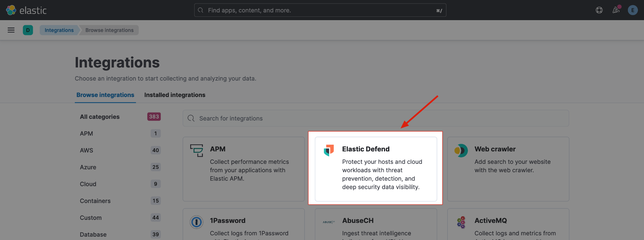Click Browse integrations breadcrumb
644x240 pixels.
[x=109, y=30]
